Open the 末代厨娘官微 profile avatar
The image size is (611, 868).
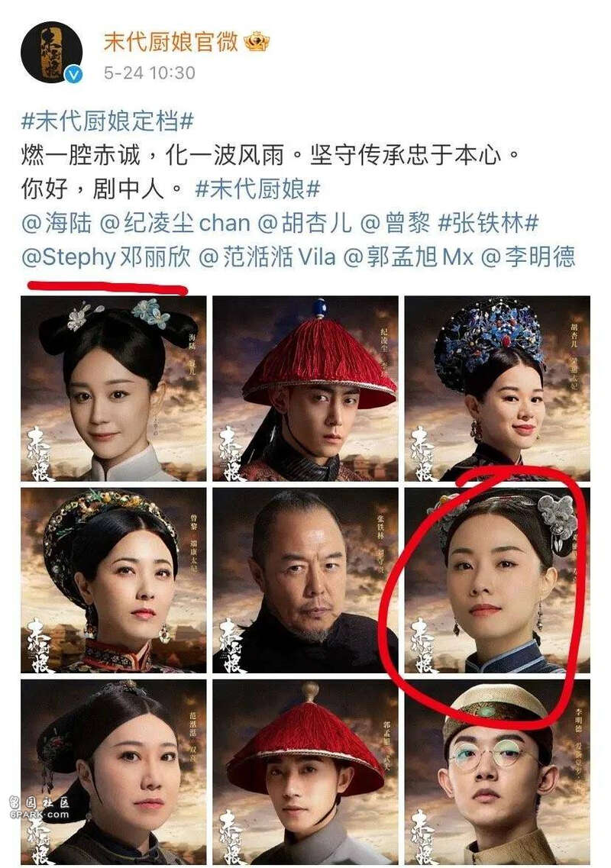point(51,53)
